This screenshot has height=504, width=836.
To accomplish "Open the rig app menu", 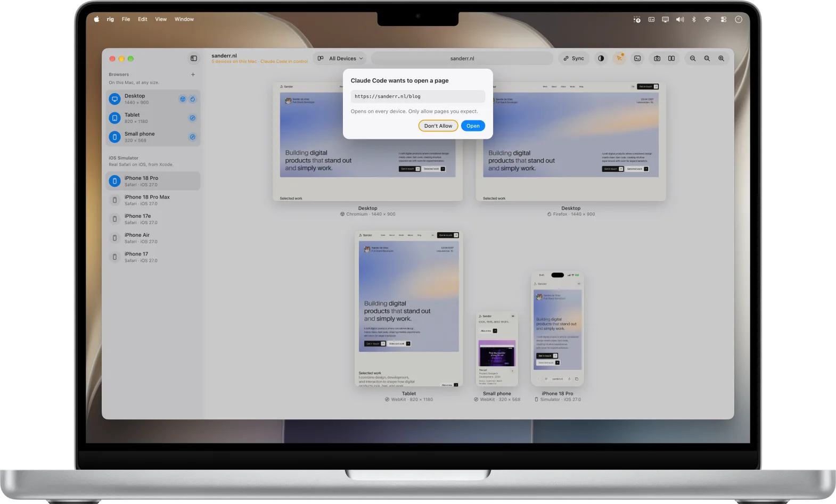I will coord(110,19).
